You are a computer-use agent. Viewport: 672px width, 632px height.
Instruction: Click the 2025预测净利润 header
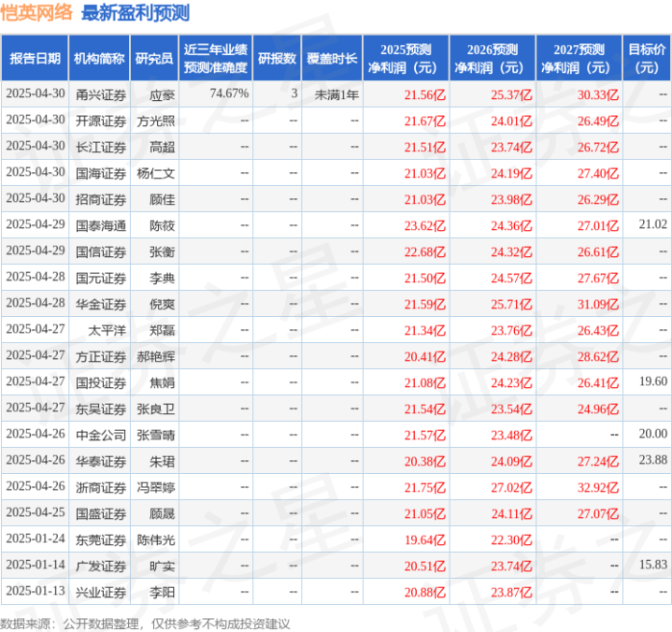[x=406, y=58]
